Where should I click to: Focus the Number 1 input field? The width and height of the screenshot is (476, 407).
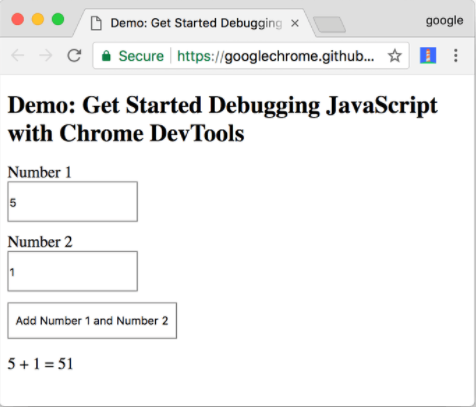(73, 202)
